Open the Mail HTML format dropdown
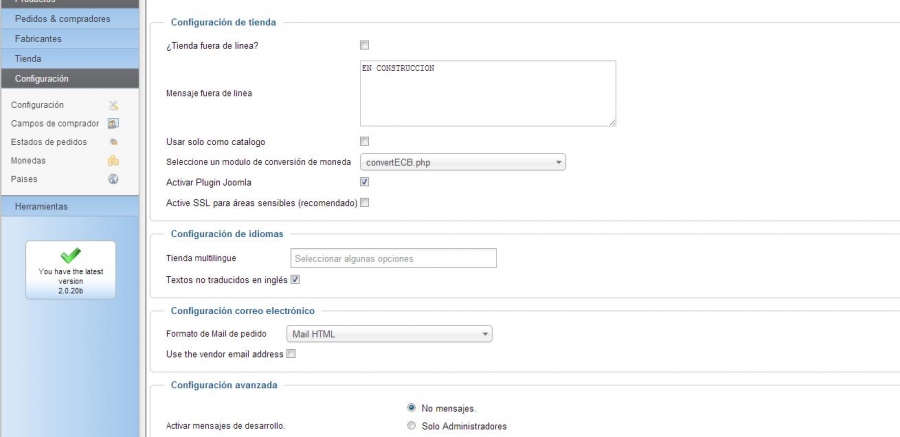This screenshot has width=900, height=437. pyautogui.click(x=389, y=334)
